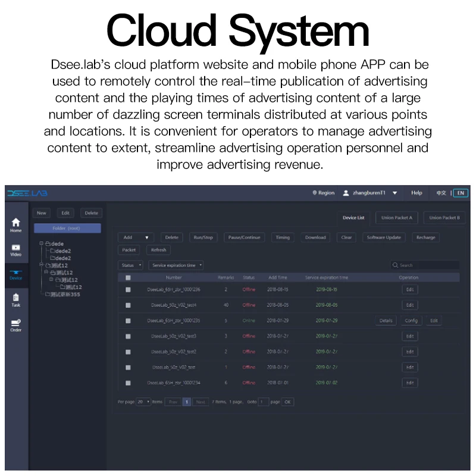Select the 测试更新355 folder

pos(62,294)
